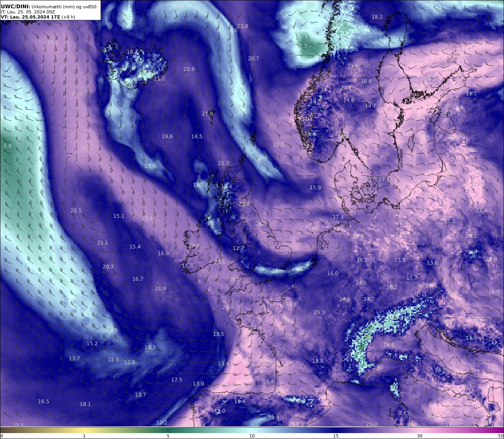The width and height of the screenshot is (504, 439).
Task: Click the map value '5.7'
Action: coord(303,46)
